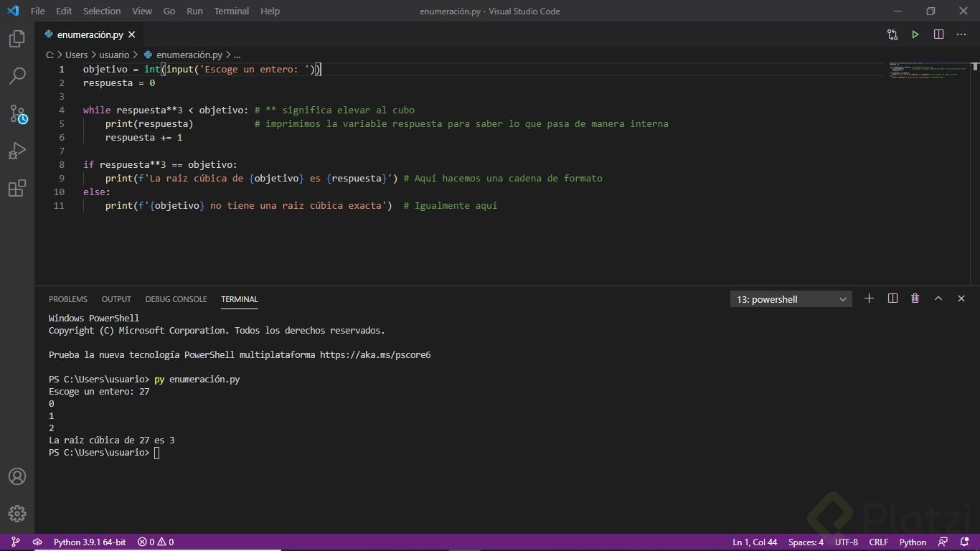Click the 'else:' keyword on line 10
The image size is (980, 551).
pyautogui.click(x=97, y=192)
